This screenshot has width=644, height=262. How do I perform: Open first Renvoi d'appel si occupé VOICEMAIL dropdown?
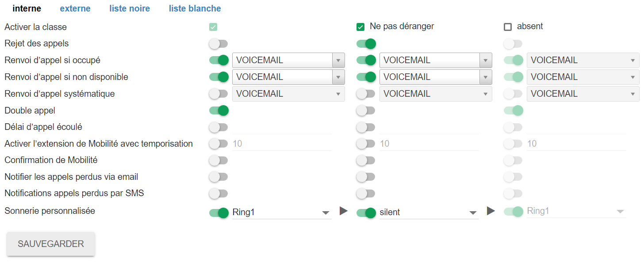tap(288, 61)
